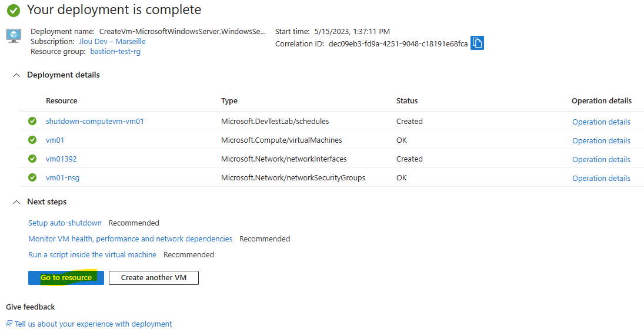Open the bastion-test-rg resource group
Viewport: 644px width, 336px height.
[115, 51]
